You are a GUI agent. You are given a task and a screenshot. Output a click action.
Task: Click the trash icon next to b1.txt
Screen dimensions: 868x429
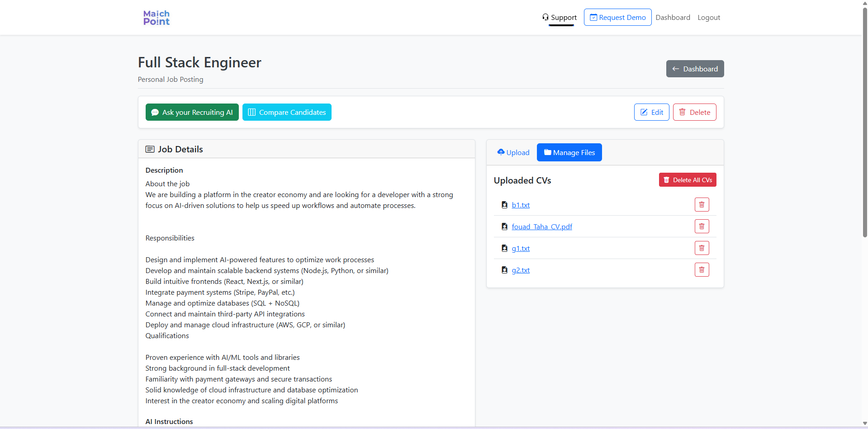702,204
